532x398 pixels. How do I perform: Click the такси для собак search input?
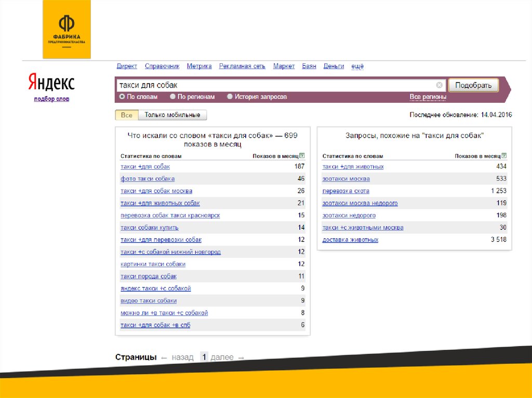tap(275, 85)
